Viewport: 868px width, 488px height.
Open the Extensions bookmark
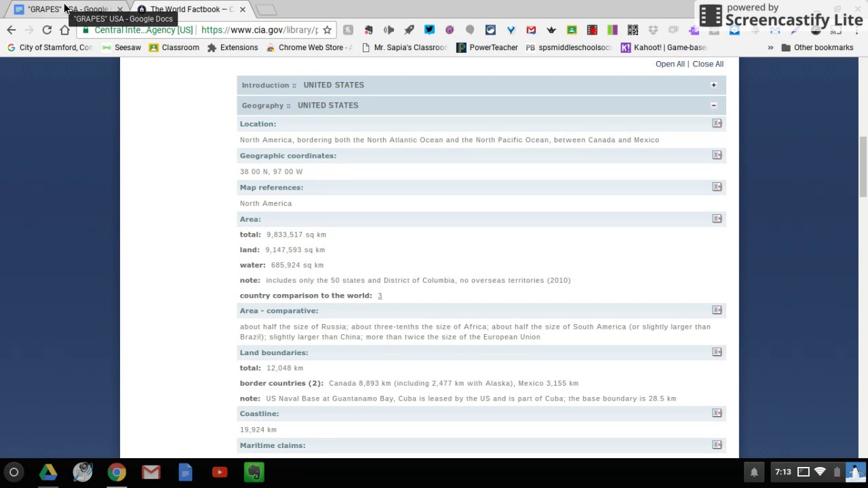[233, 47]
